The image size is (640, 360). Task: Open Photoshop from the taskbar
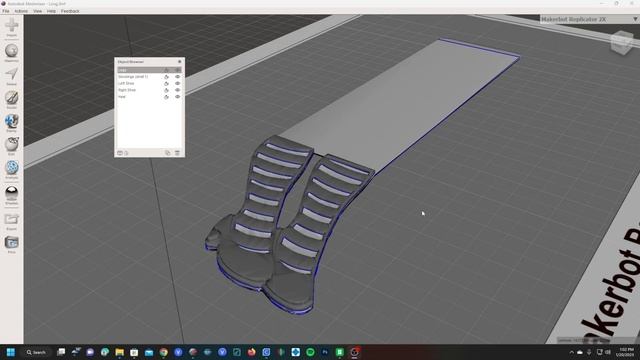click(325, 352)
